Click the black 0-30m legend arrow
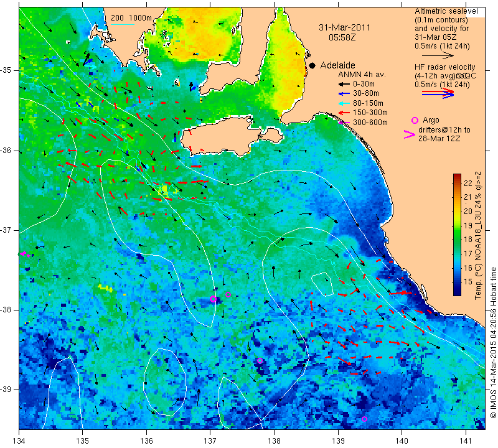Screen dimensions: 498x448 pos(344,84)
